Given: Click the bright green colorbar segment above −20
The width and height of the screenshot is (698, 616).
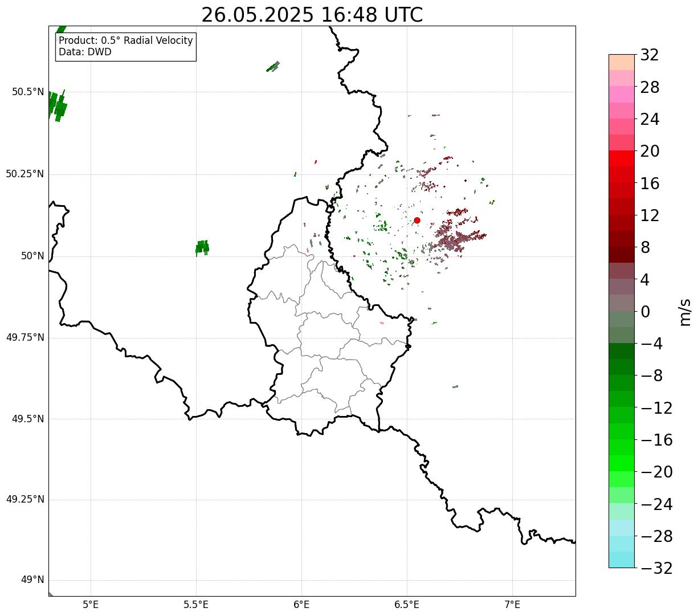Looking at the screenshot, I should pos(622,463).
